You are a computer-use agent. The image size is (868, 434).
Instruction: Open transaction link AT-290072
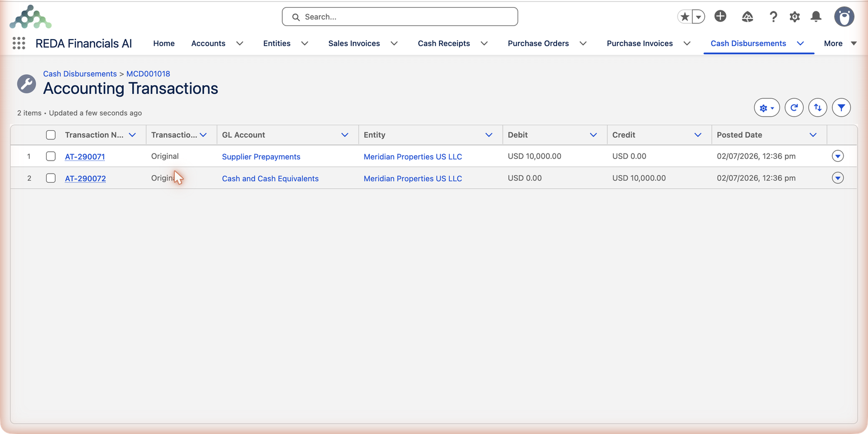tap(85, 178)
